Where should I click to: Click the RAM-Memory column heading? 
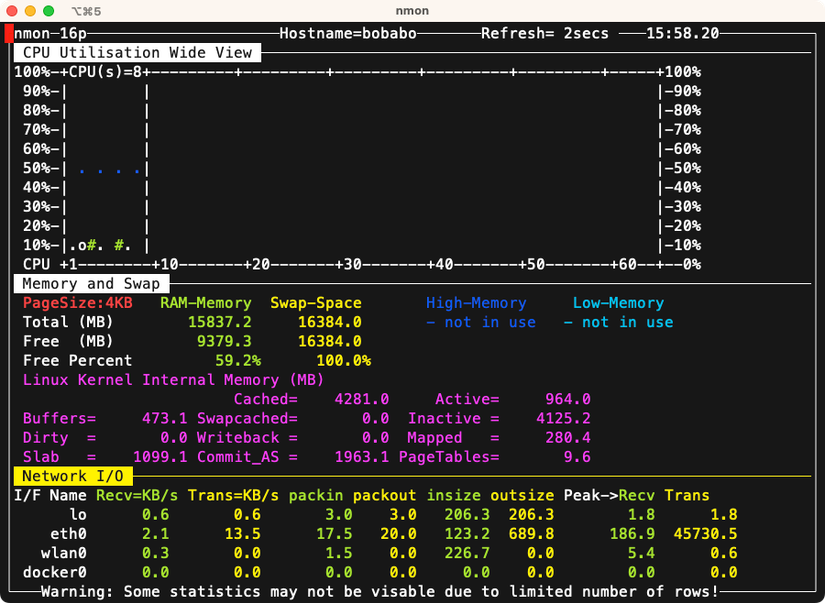pyautogui.click(x=205, y=303)
